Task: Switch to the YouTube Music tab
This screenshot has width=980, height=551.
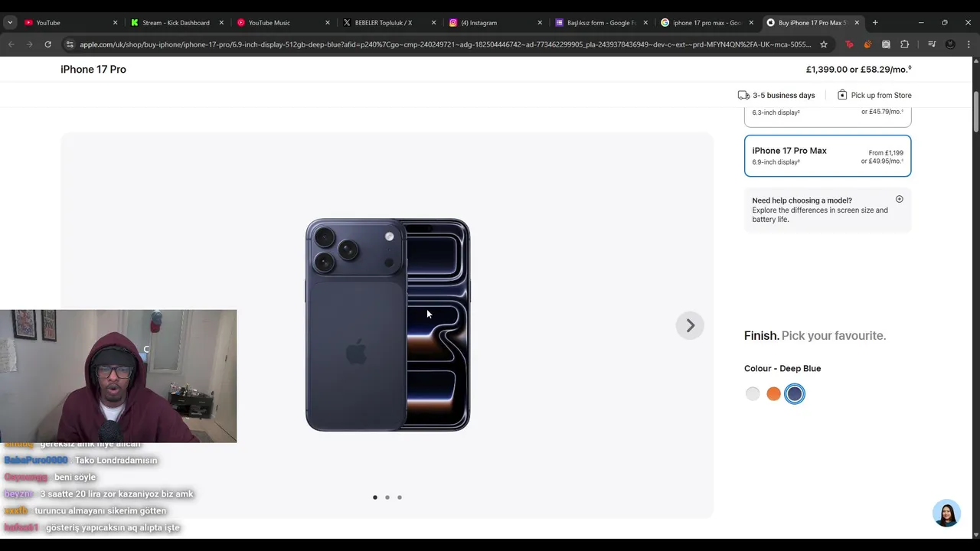Action: pyautogui.click(x=283, y=23)
